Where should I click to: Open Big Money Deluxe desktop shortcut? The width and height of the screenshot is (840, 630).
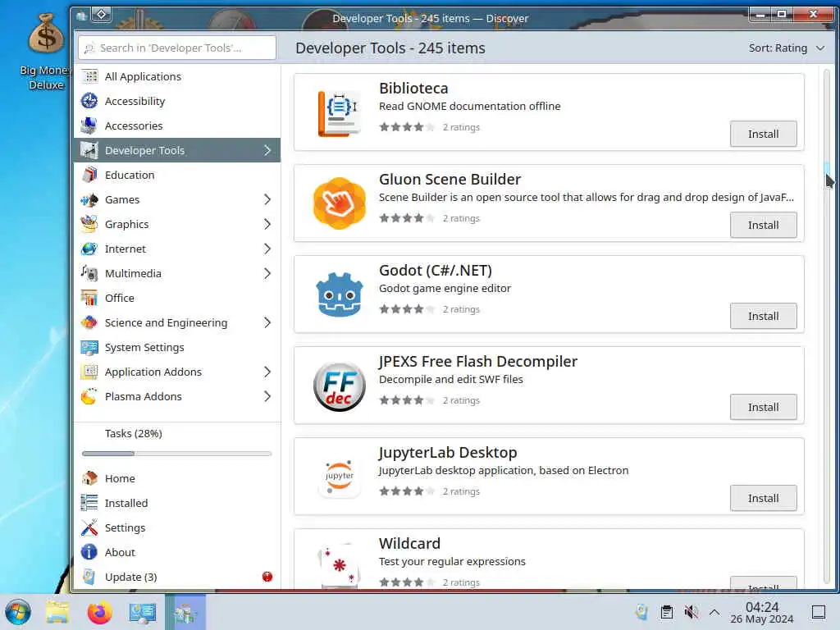pyautogui.click(x=46, y=51)
